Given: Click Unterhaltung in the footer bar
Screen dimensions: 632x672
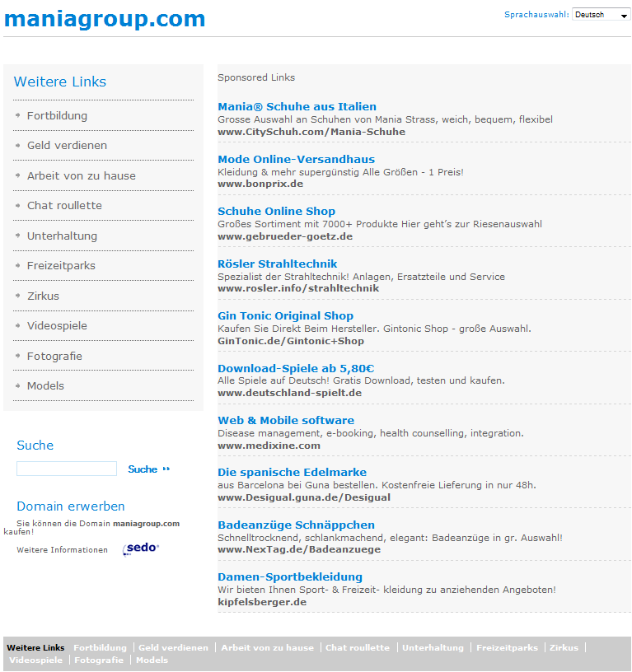Looking at the screenshot, I should coord(433,647).
